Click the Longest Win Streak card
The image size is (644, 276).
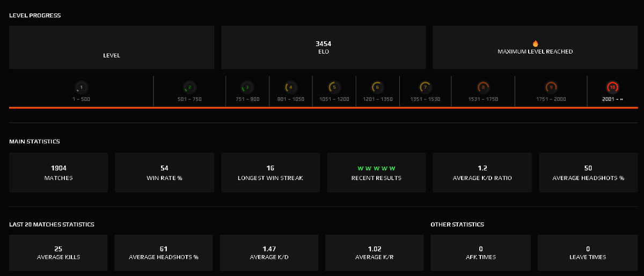(x=270, y=173)
